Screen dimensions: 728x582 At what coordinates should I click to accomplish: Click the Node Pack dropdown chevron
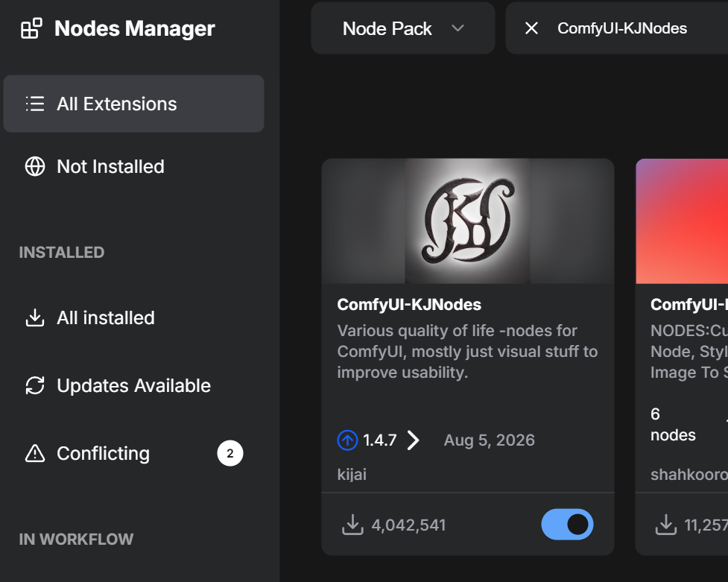pyautogui.click(x=458, y=28)
